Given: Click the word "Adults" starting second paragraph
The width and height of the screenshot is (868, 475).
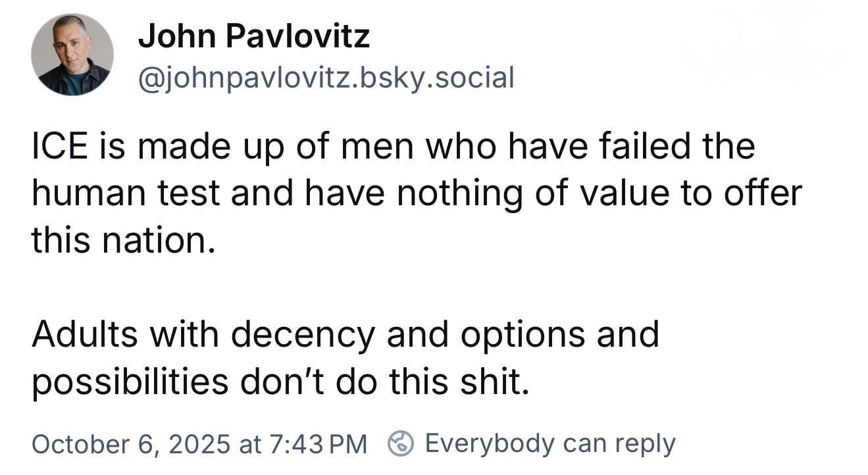Looking at the screenshot, I should tap(84, 334).
